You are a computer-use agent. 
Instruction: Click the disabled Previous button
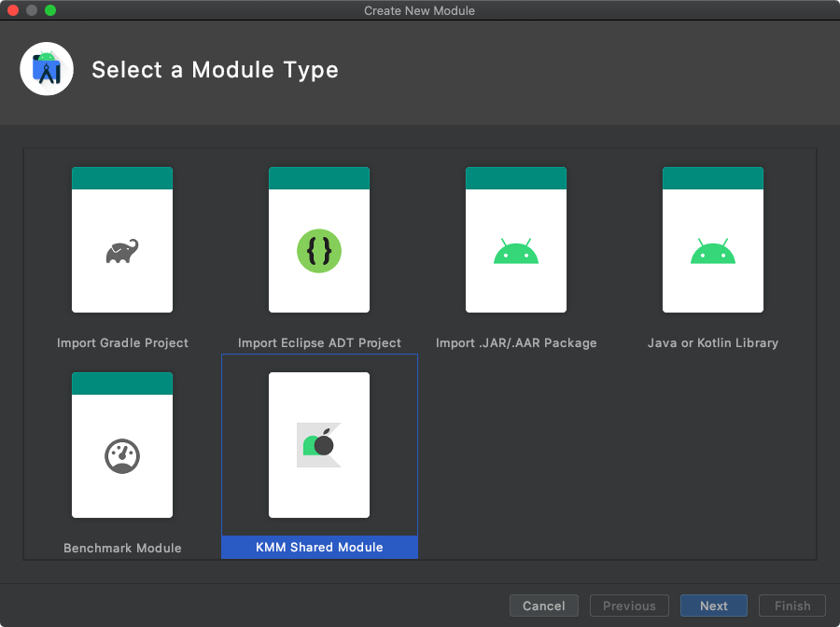pyautogui.click(x=629, y=606)
